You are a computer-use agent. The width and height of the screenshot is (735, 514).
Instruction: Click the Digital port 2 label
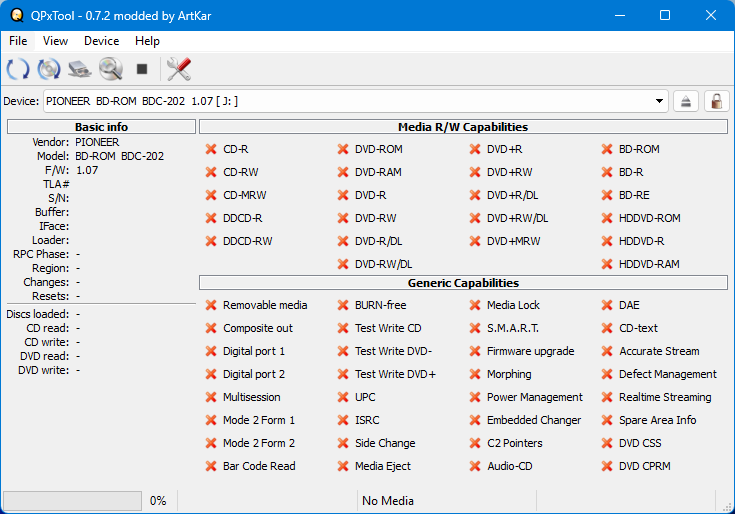254,374
